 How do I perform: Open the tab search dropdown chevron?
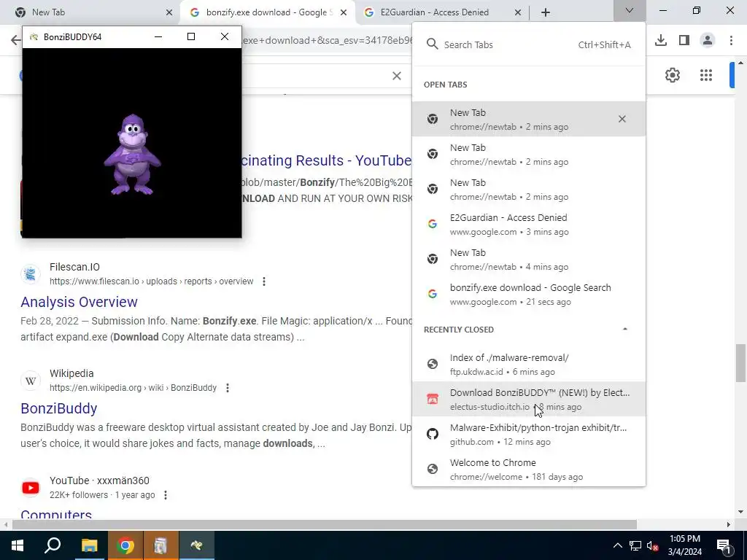point(630,10)
